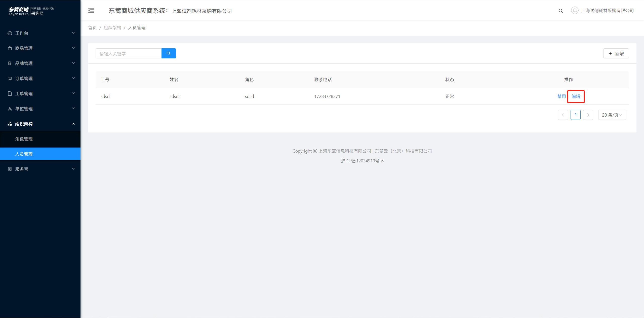Expand the 工单管理 menu
The width and height of the screenshot is (644, 318).
(x=40, y=93)
